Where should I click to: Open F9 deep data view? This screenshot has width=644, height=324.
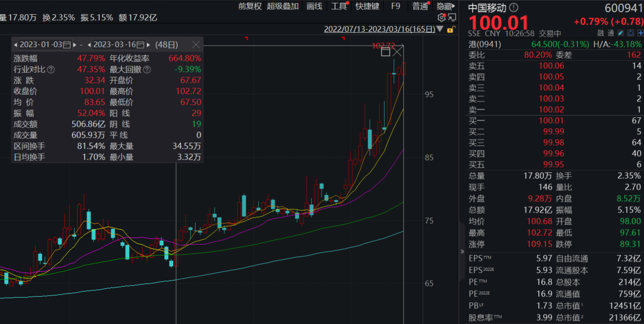[395, 6]
